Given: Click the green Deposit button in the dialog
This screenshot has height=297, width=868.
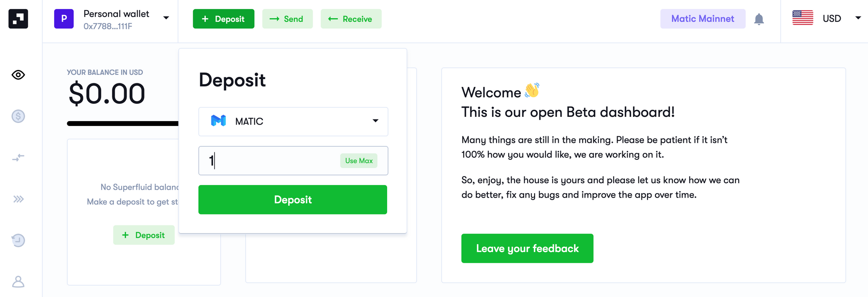Looking at the screenshot, I should 293,199.
